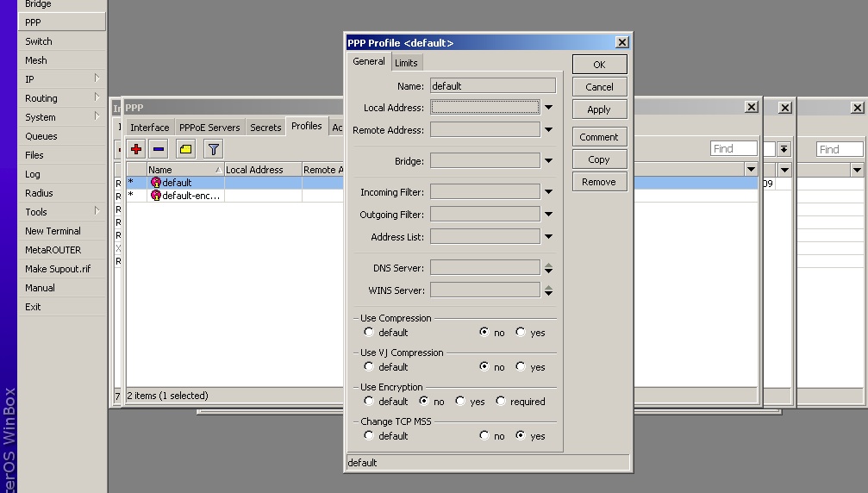Click the funnel filter icon
Screen dimensions: 868x493
(213, 149)
